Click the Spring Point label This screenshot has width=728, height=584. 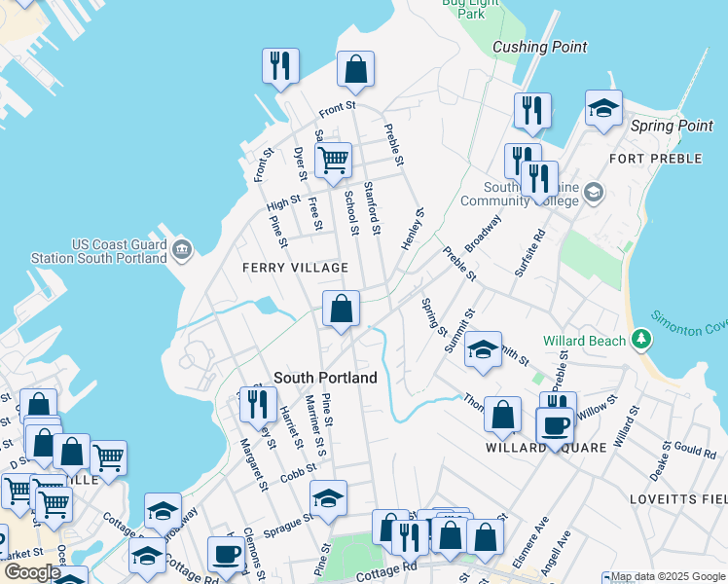(672, 126)
